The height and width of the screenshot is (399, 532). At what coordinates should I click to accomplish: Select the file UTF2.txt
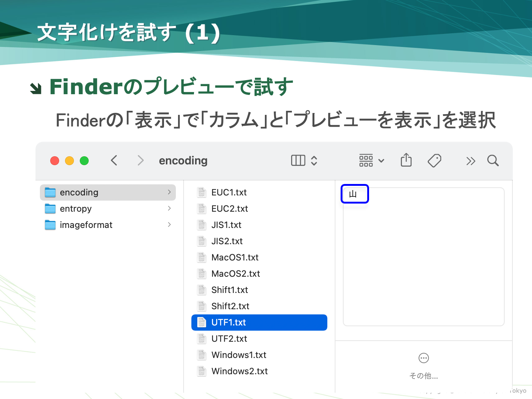[x=259, y=339]
